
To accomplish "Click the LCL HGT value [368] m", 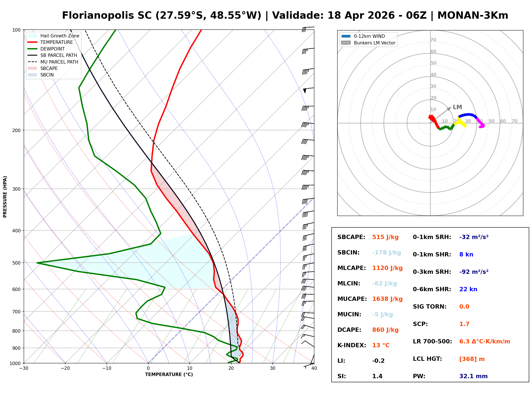I will pos(472,359).
